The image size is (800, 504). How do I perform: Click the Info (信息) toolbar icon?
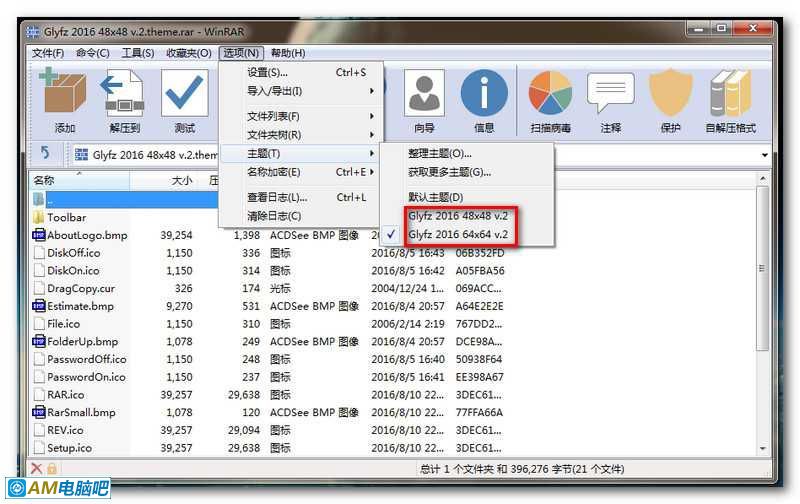pyautogui.click(x=484, y=93)
